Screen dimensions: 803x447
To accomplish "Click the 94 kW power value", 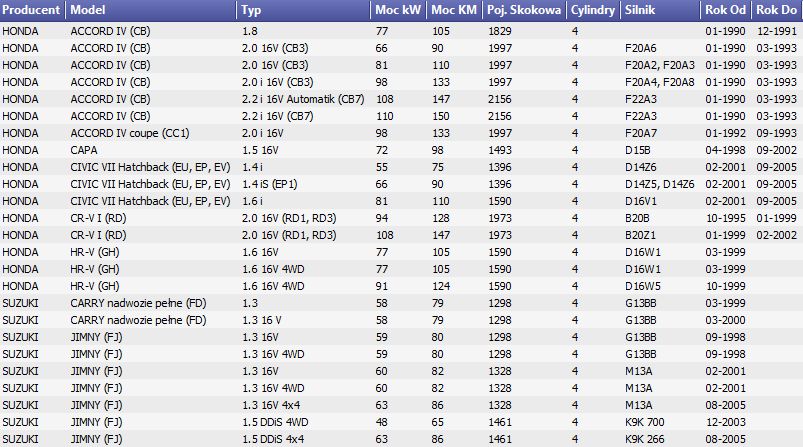I will (x=382, y=218).
